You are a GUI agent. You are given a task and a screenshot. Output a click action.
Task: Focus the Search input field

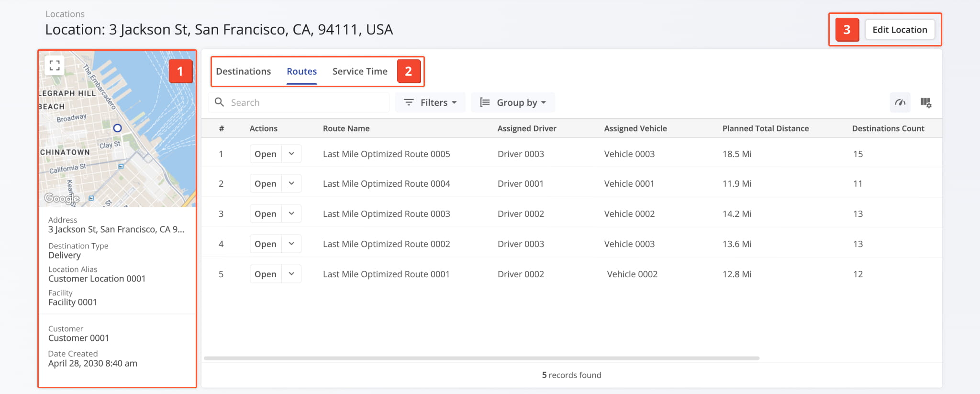tap(306, 102)
